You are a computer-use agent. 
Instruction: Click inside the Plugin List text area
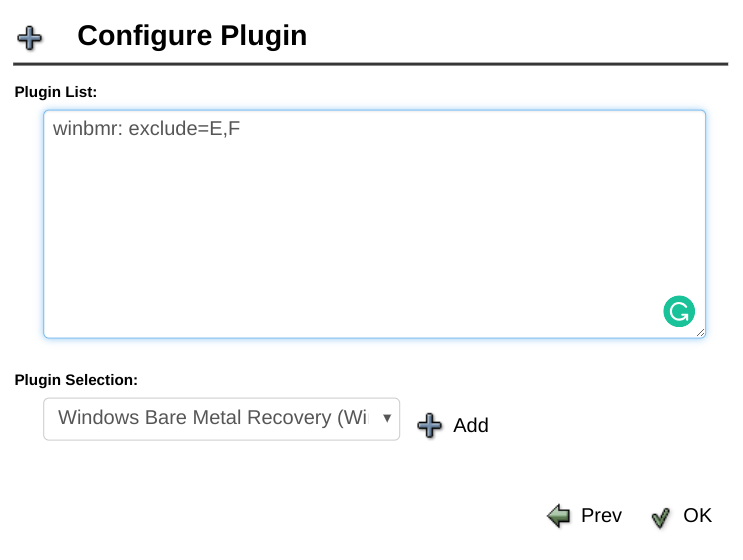[374, 224]
